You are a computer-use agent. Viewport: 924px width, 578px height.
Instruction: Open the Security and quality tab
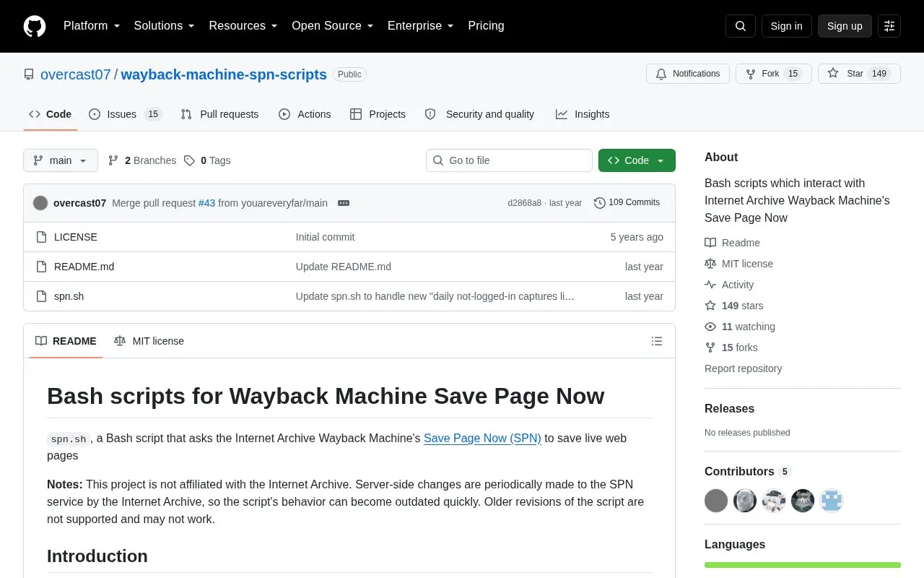480,114
